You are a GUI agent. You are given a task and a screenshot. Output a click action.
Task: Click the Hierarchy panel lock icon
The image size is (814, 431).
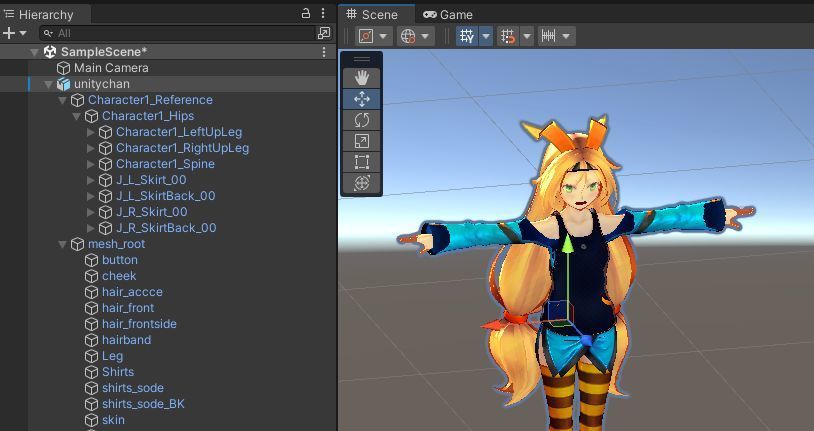[306, 14]
